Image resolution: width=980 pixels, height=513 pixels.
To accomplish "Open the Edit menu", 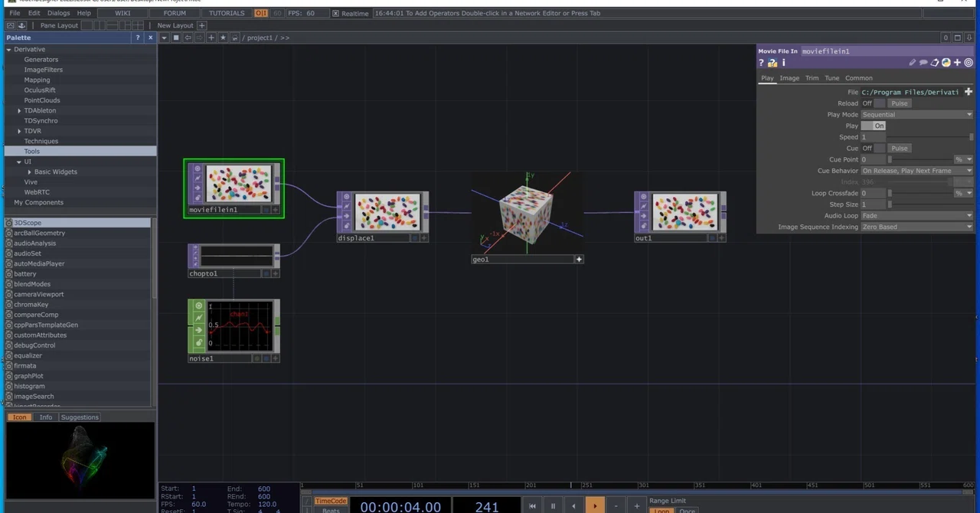I will point(34,14).
